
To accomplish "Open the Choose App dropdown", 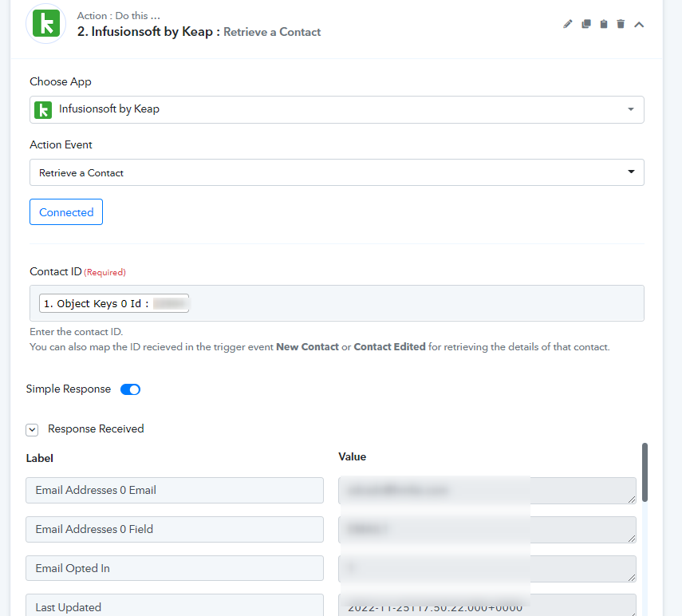I will point(337,109).
